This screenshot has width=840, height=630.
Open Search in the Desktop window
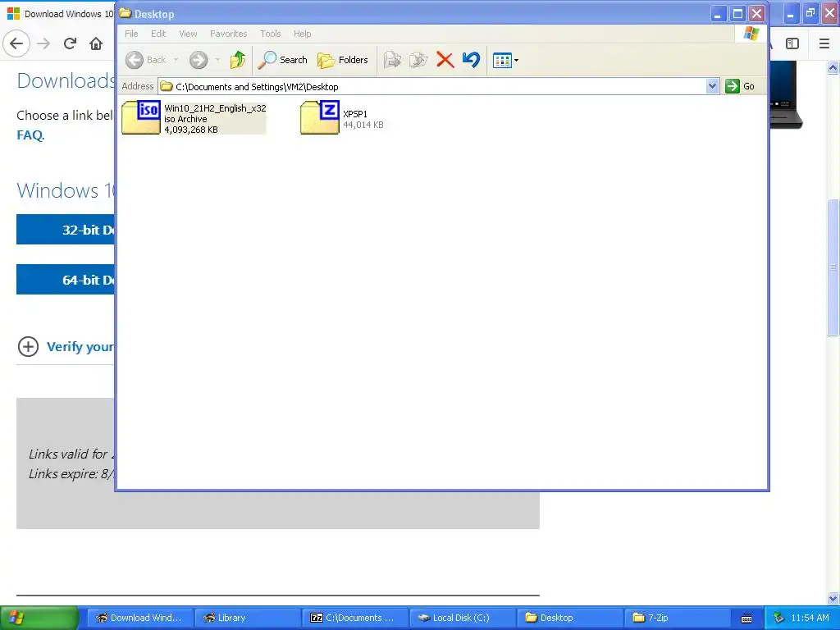[x=282, y=60]
